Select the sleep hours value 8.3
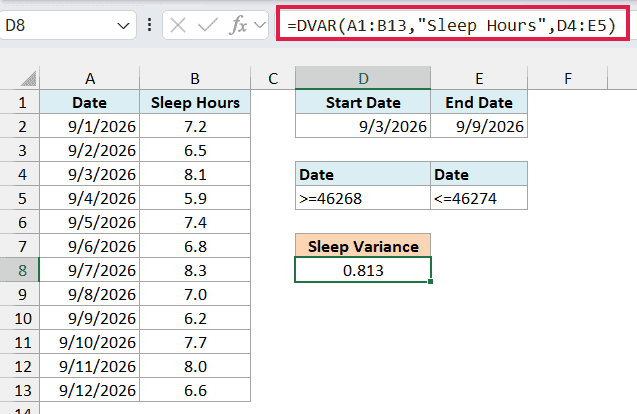 point(195,270)
